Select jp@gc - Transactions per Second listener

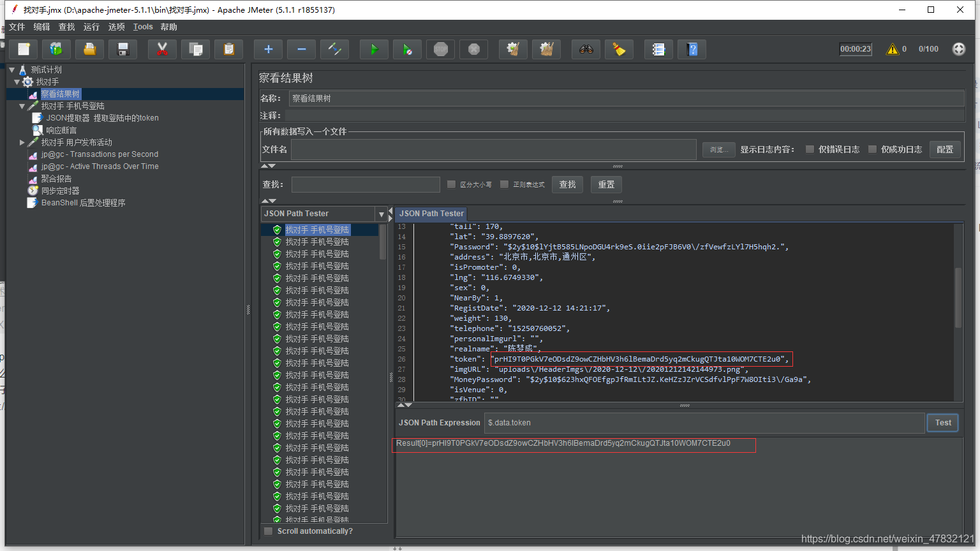[x=100, y=154]
